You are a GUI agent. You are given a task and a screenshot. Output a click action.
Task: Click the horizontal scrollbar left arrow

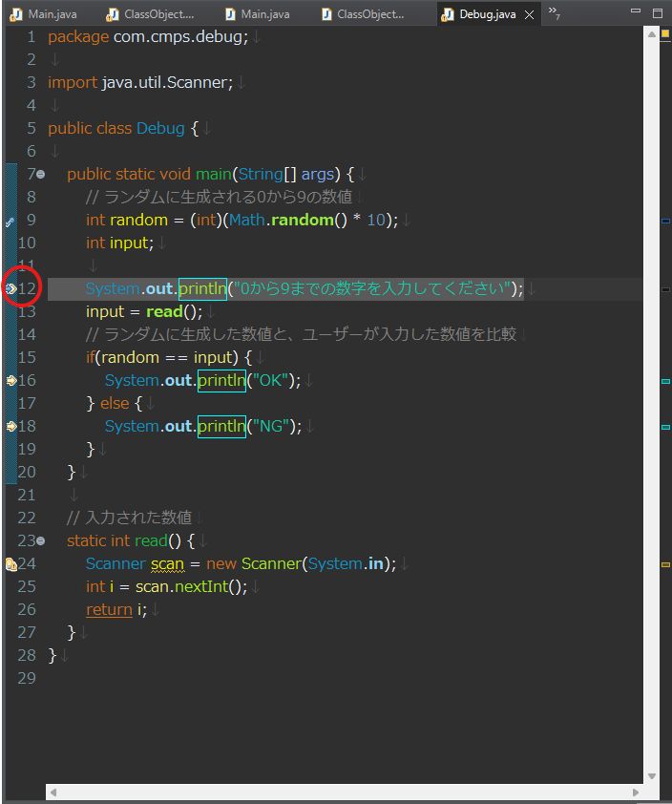[53, 793]
